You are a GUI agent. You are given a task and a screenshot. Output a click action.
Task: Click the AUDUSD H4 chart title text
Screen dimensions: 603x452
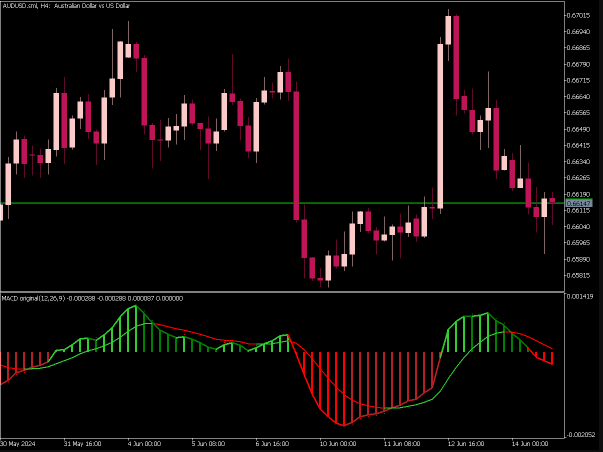(66, 6)
